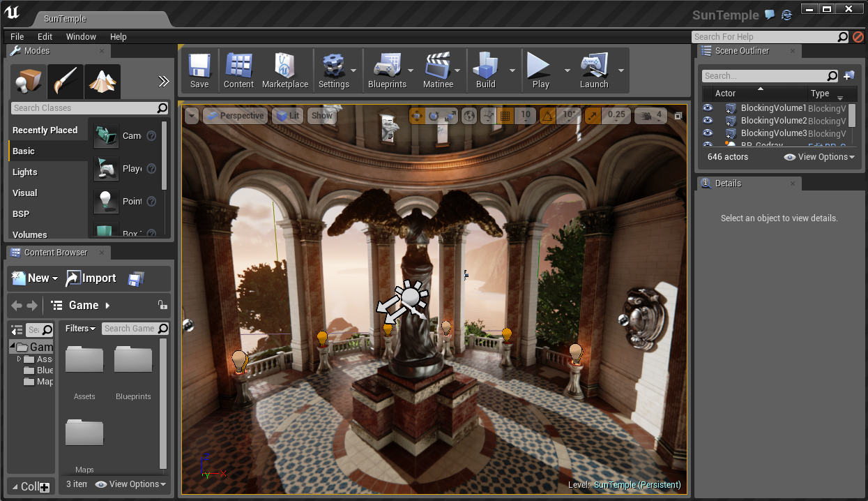
Task: Toggle rotation snapping in viewport
Action: tap(548, 116)
